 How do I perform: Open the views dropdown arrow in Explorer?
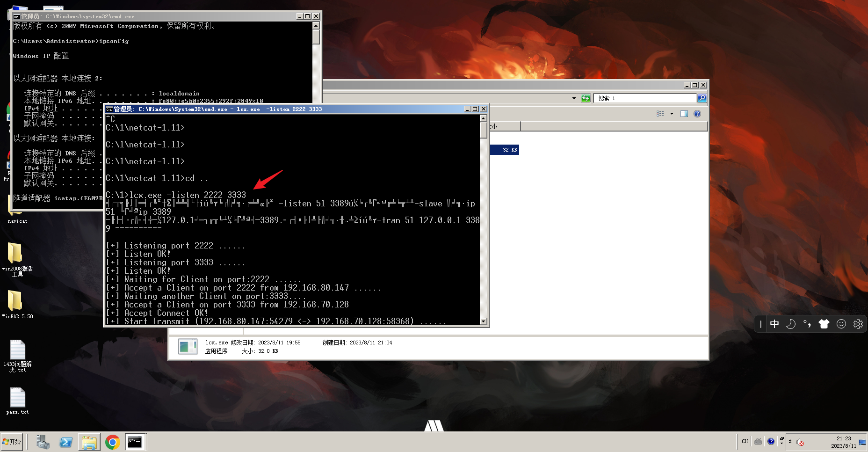pyautogui.click(x=672, y=114)
